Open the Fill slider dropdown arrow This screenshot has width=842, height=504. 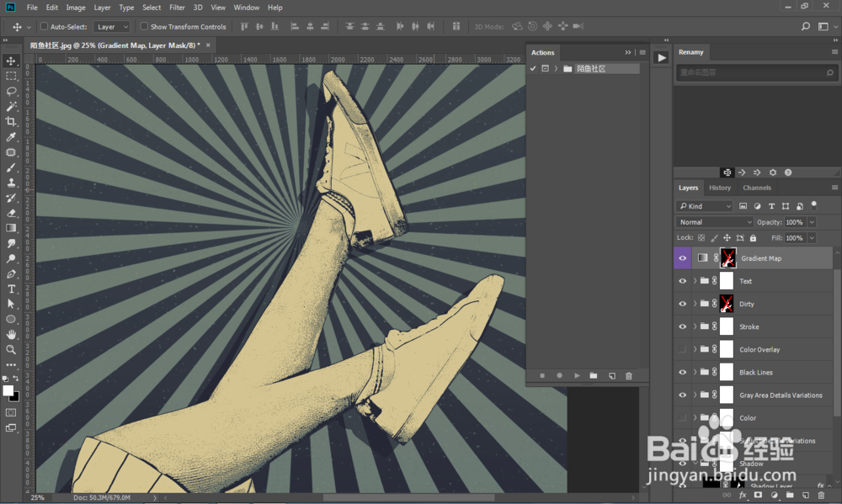tap(812, 238)
